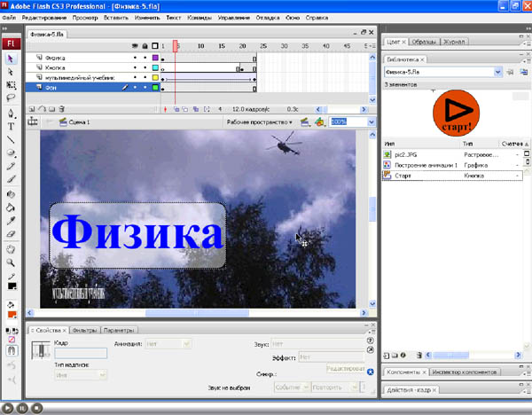Image resolution: width=532 pixels, height=415 pixels.
Task: Click the orange fill color swatch
Action: click(x=11, y=314)
